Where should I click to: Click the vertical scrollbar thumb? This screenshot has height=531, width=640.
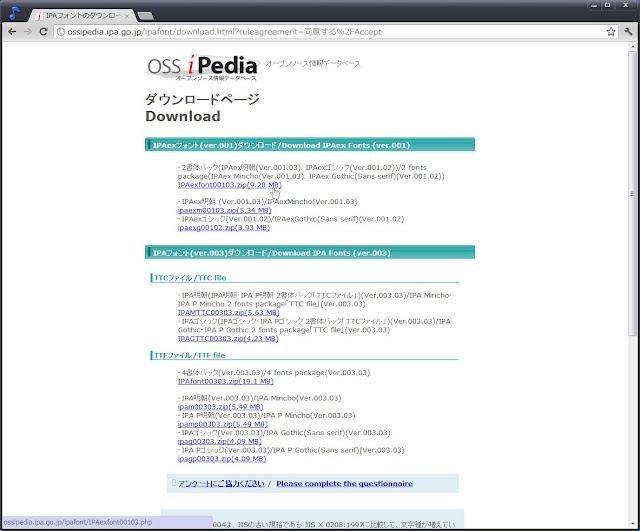tap(632, 192)
